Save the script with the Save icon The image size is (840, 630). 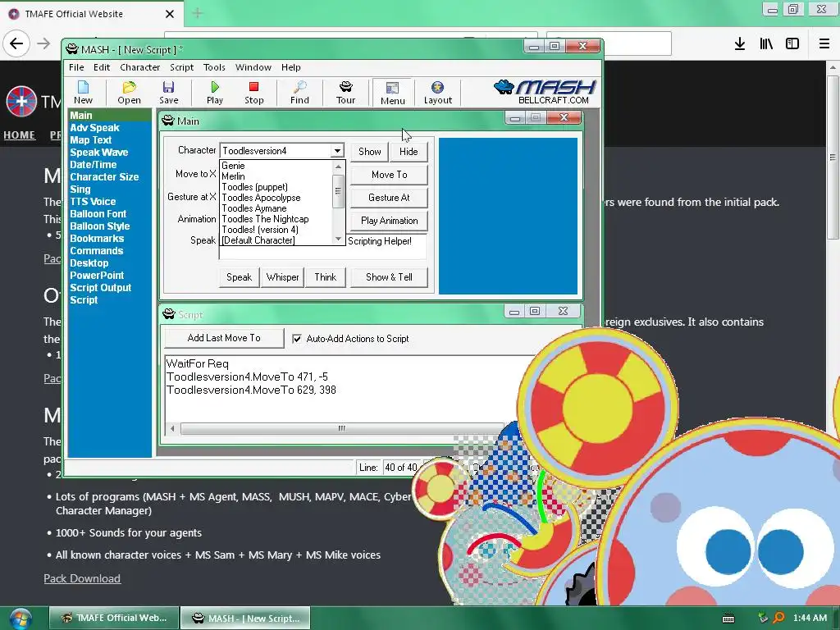[169, 92]
